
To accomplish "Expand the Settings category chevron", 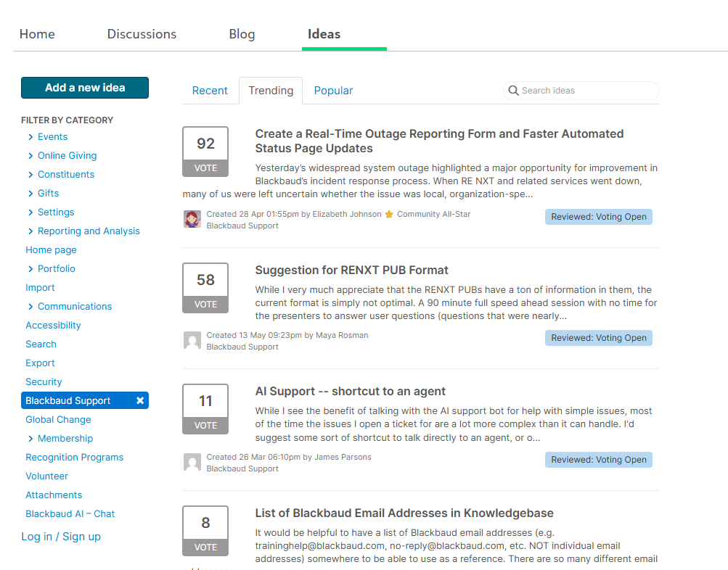I will 30,212.
